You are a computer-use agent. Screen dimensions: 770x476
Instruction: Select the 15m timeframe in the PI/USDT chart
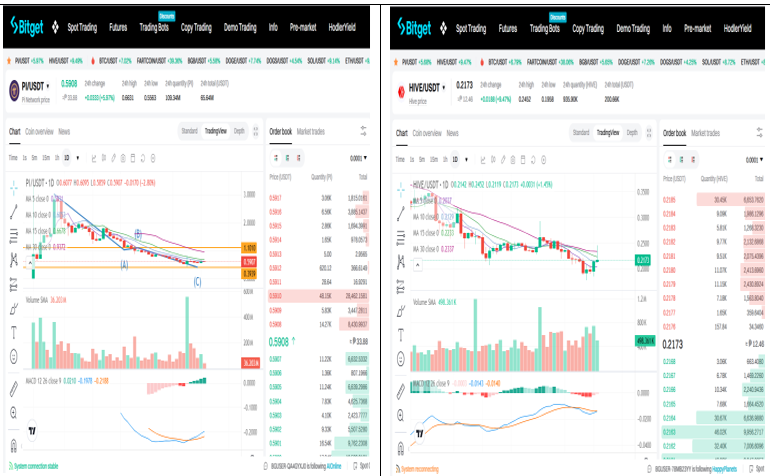pyautogui.click(x=46, y=158)
